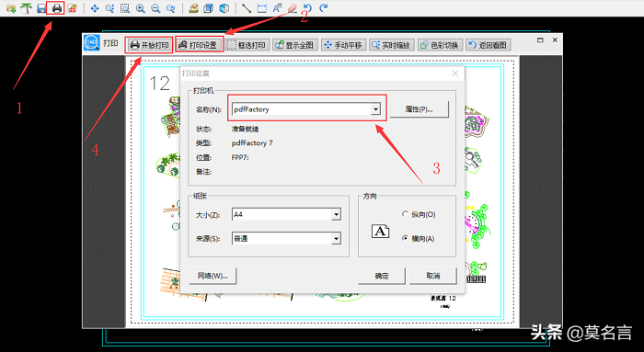Redo the last action
The image size is (644, 352).
[324, 8]
